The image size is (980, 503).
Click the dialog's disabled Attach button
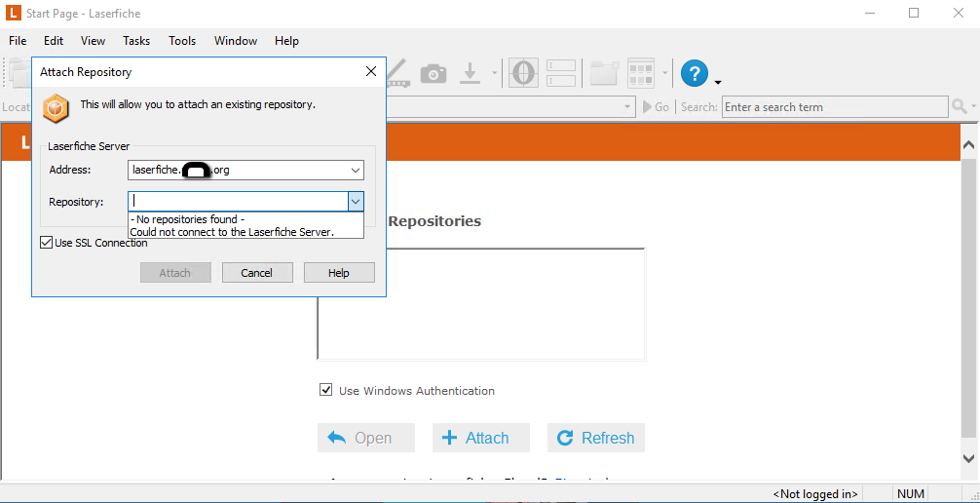[x=175, y=273]
